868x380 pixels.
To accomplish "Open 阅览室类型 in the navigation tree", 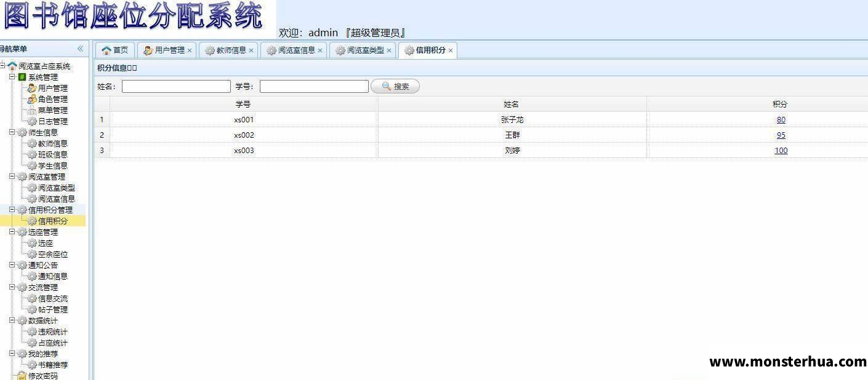I will click(57, 188).
